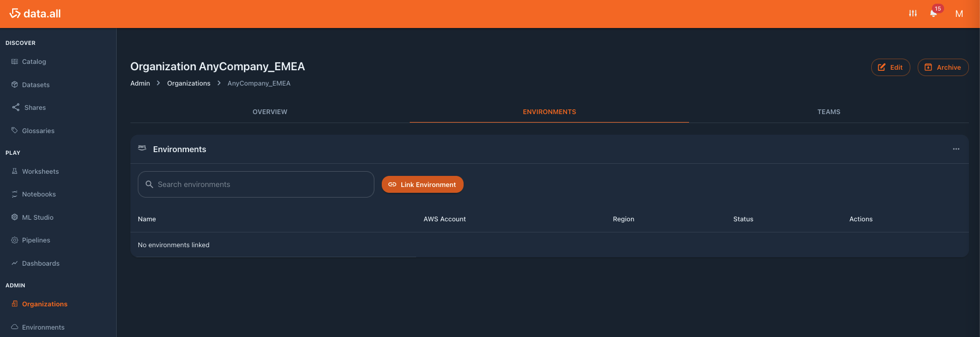Screen dimensions: 980x337
Task: Open the settings sliders icon in header
Action: pos(913,14)
